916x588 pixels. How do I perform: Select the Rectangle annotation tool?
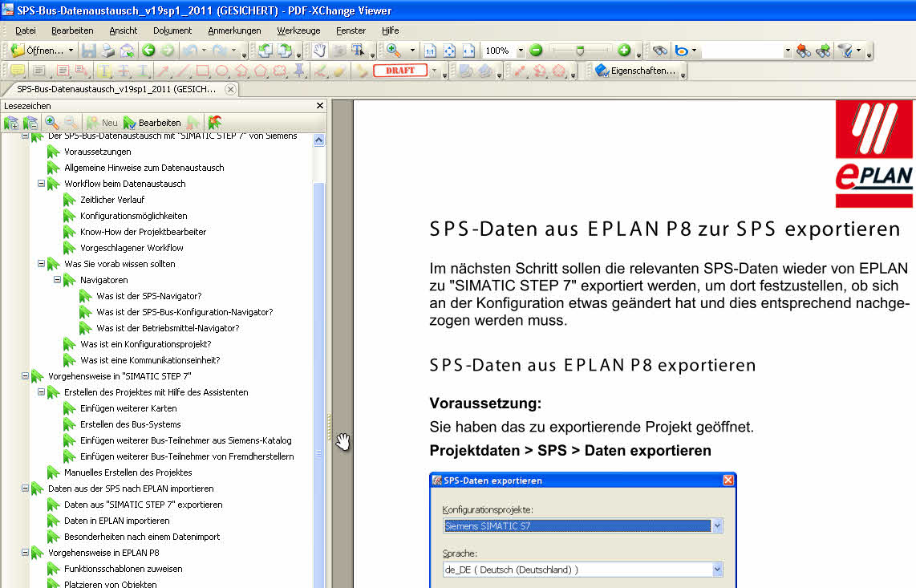203,71
